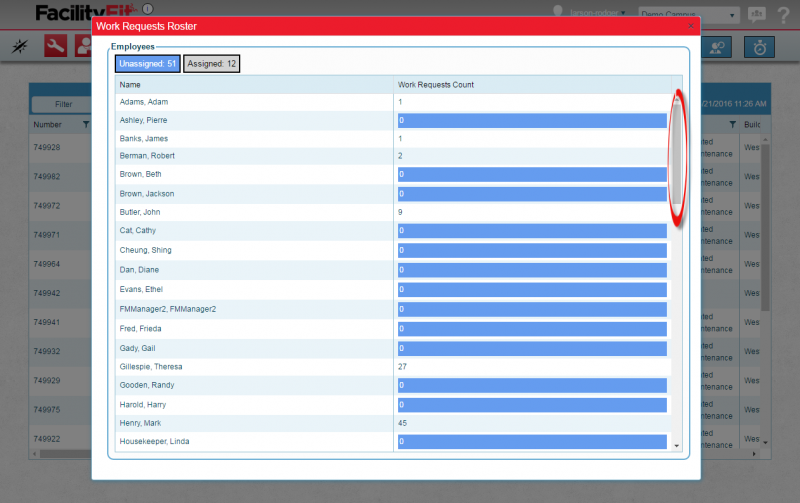Select work request 749922 in background grid
Viewport: 800px width, 503px height.
tap(47, 439)
